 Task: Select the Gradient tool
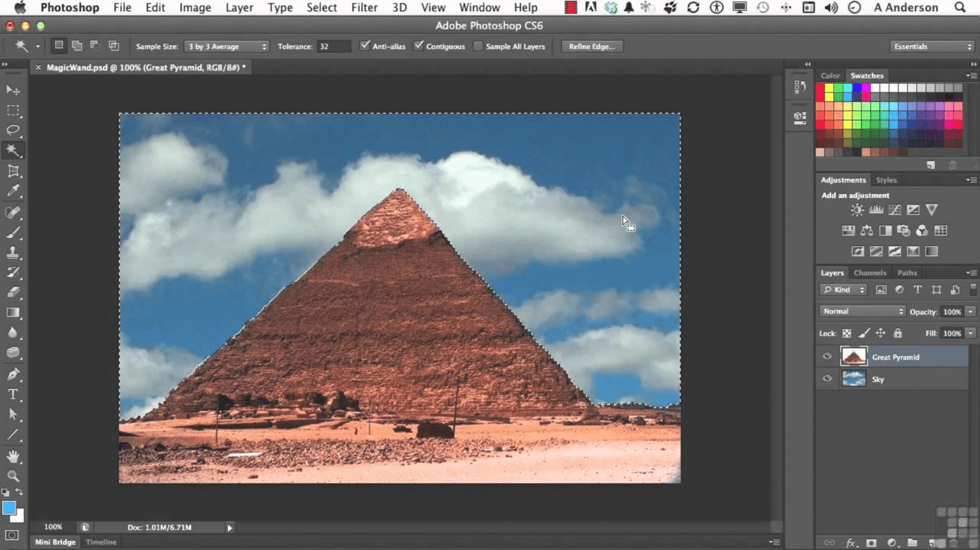point(13,313)
